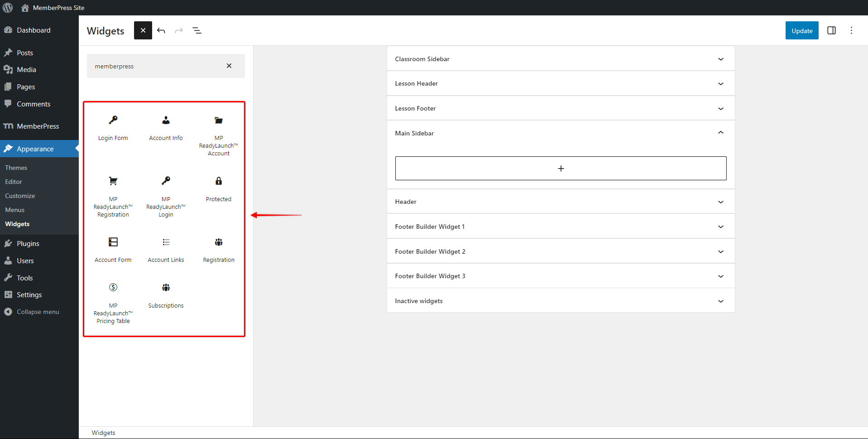The width and height of the screenshot is (868, 439).
Task: Open the Tools admin menu
Action: coord(39,278)
